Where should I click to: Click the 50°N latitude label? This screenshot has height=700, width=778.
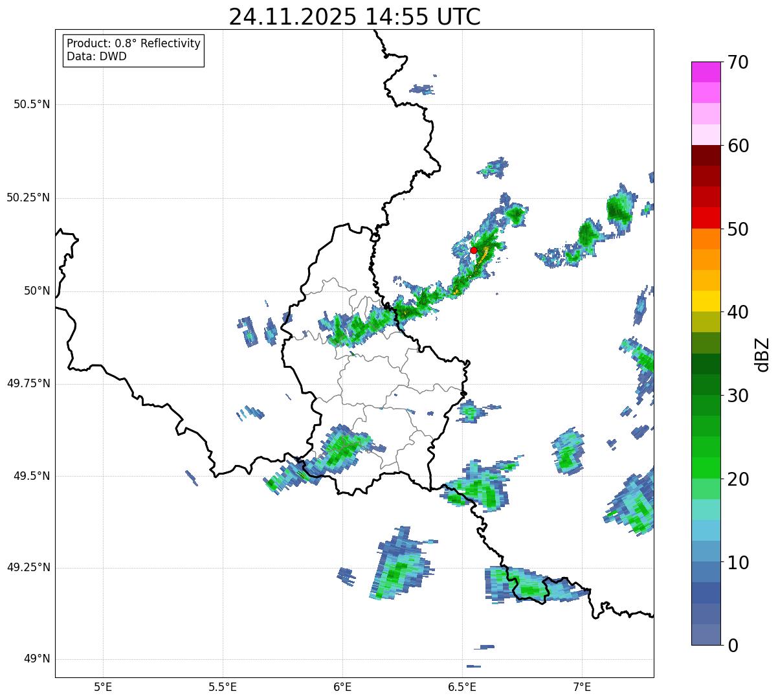click(38, 291)
